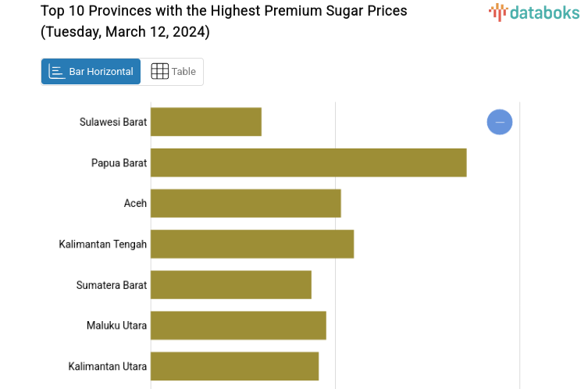Image resolution: width=588 pixels, height=389 pixels.
Task: Select the Bar Horizontal tab label
Action: coord(101,72)
